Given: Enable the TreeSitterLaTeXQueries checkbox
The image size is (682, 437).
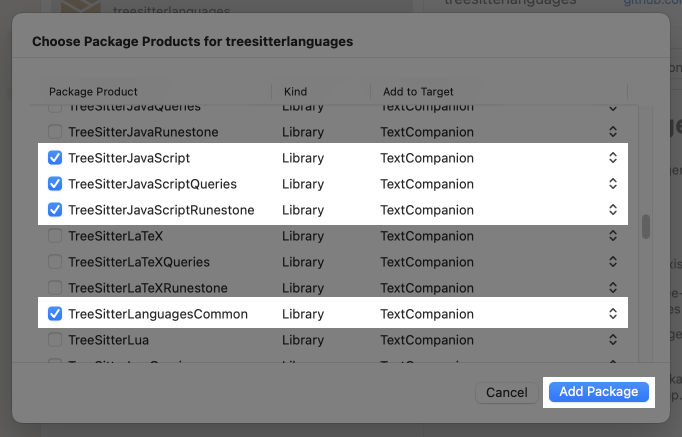Looking at the screenshot, I should tap(55, 262).
